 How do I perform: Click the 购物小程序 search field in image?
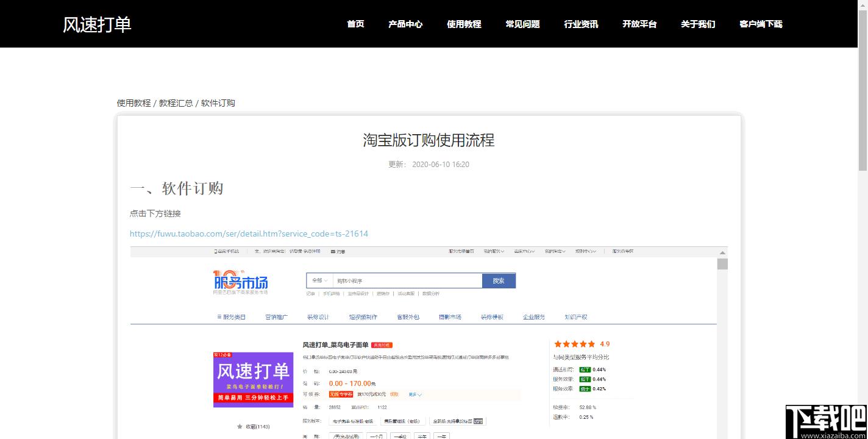tap(407, 280)
